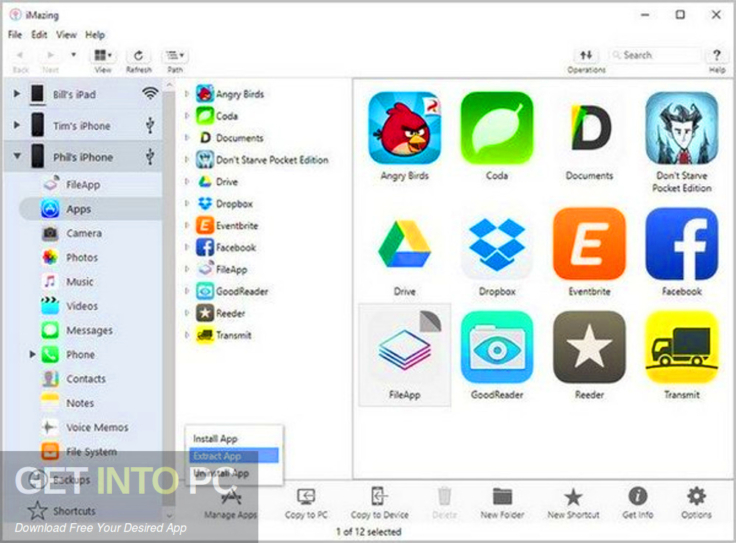Open the navigation history dropdown arrow
This screenshot has height=543, width=736.
pos(74,55)
